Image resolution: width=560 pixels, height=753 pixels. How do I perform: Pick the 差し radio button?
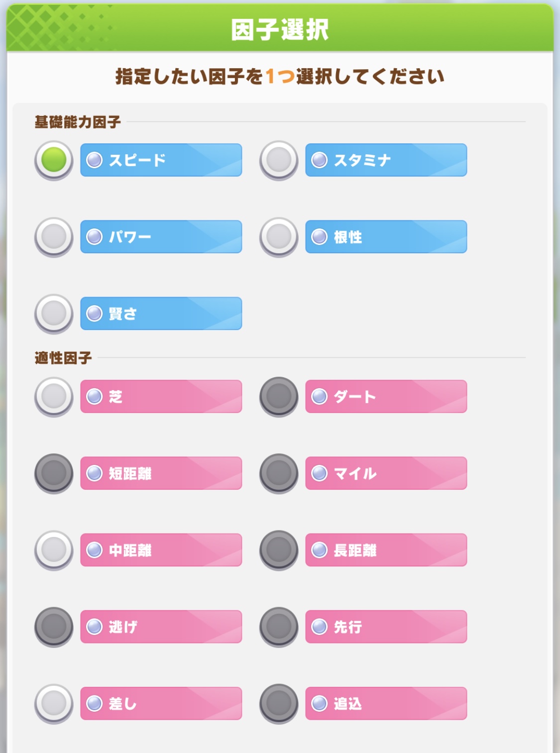(x=54, y=703)
